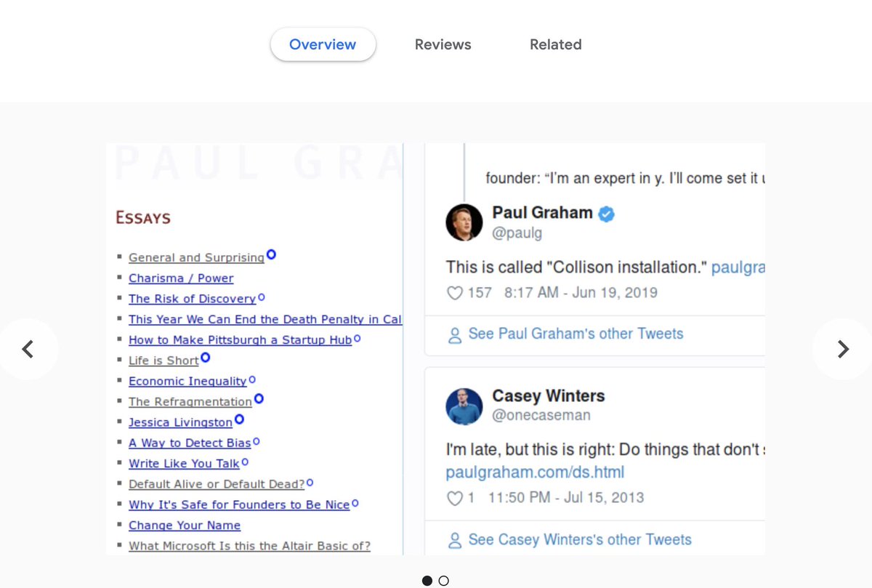This screenshot has width=872, height=588.
Task: Click See Casey Winters's other Tweets
Action: click(x=580, y=540)
